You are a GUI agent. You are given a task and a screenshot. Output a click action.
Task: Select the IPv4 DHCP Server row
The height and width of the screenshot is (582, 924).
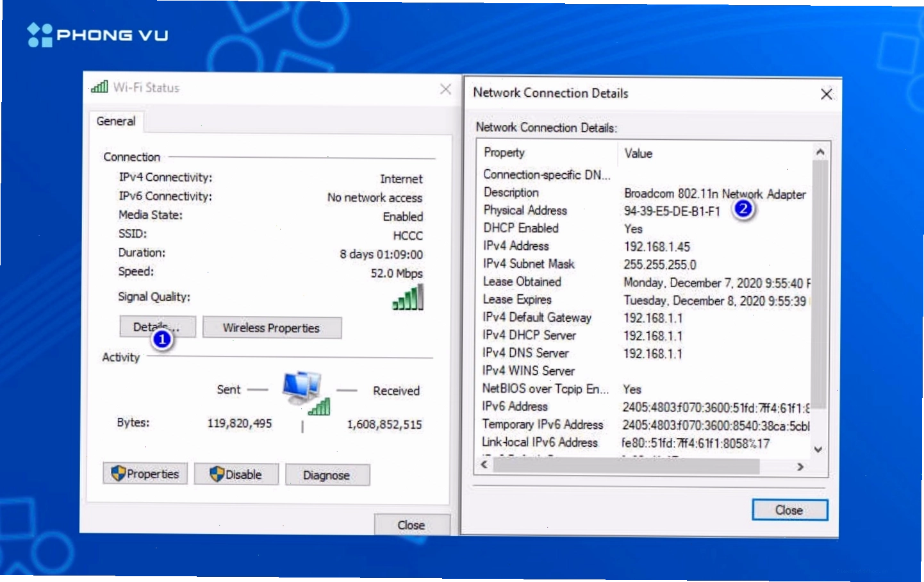645,335
